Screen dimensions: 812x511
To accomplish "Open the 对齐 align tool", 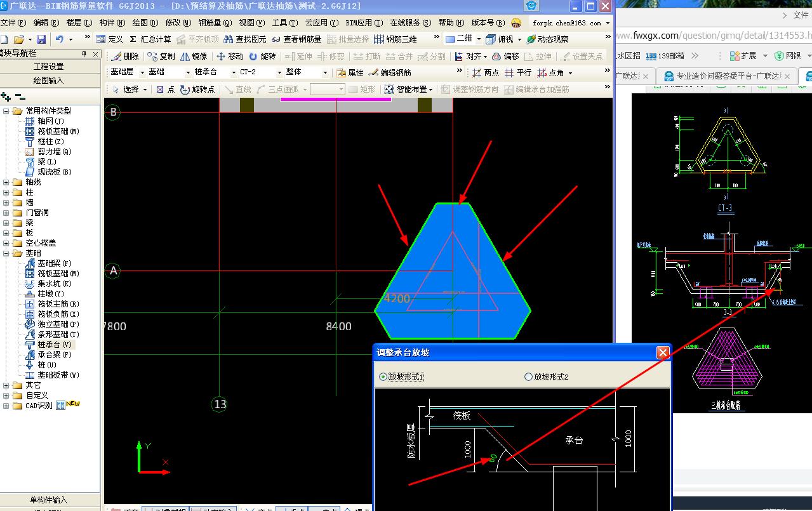I will click(470, 56).
